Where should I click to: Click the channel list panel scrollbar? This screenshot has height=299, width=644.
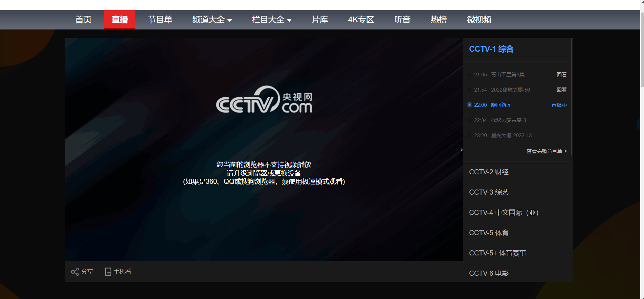[572, 97]
